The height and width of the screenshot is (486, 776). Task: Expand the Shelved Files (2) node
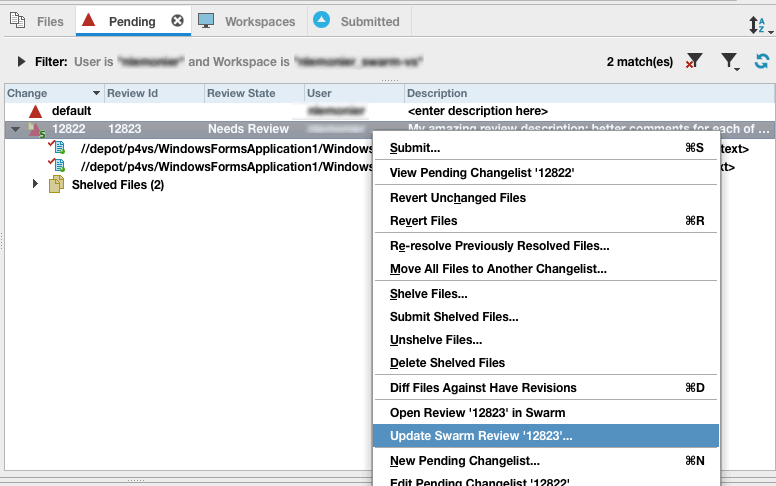click(x=36, y=184)
